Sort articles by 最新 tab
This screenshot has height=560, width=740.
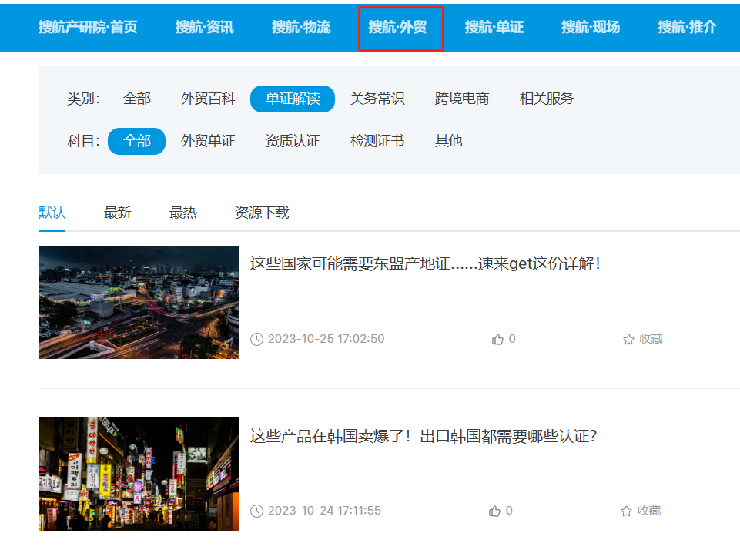pyautogui.click(x=118, y=213)
